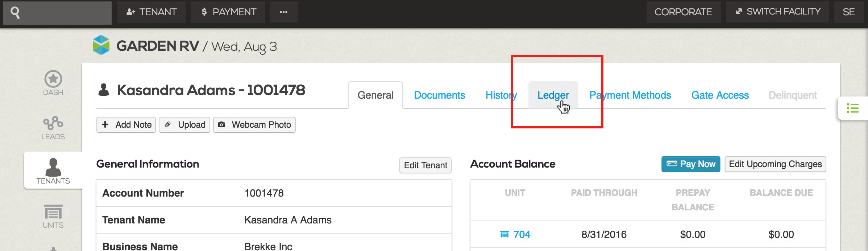Open the Corporate menu
This screenshot has width=868, height=251.
(684, 12)
